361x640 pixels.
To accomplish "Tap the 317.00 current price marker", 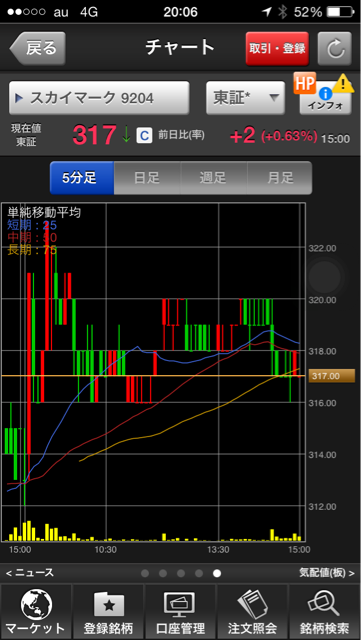I will (331, 376).
